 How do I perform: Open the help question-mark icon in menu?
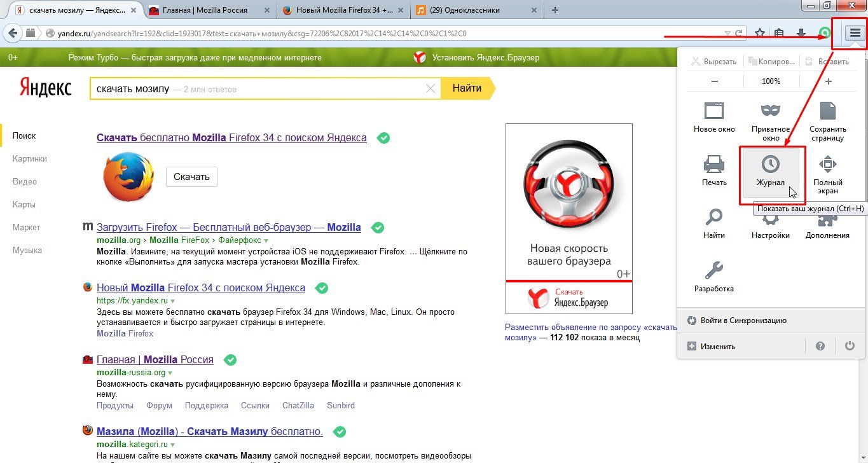(x=820, y=346)
